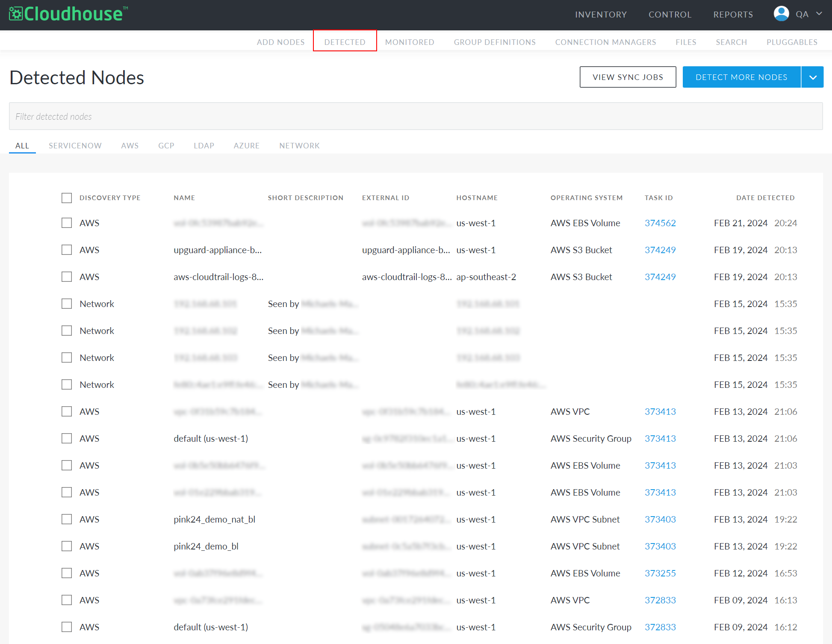
Task: Go to Add Nodes
Action: (281, 42)
